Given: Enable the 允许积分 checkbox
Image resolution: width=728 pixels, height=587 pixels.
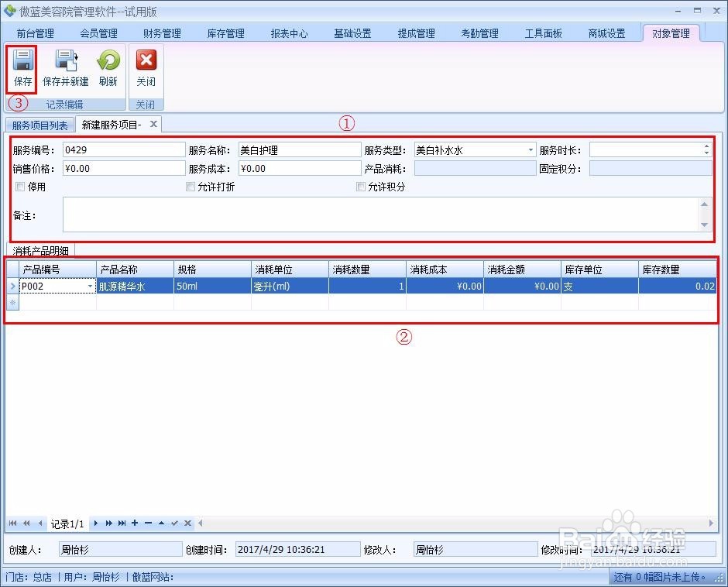Looking at the screenshot, I should point(360,187).
